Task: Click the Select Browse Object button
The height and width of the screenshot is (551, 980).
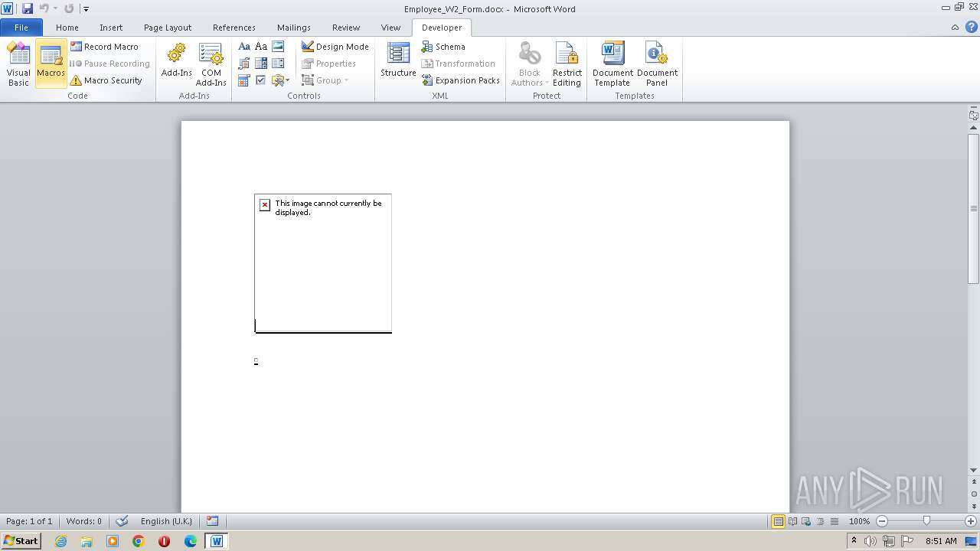Action: pyautogui.click(x=973, y=494)
